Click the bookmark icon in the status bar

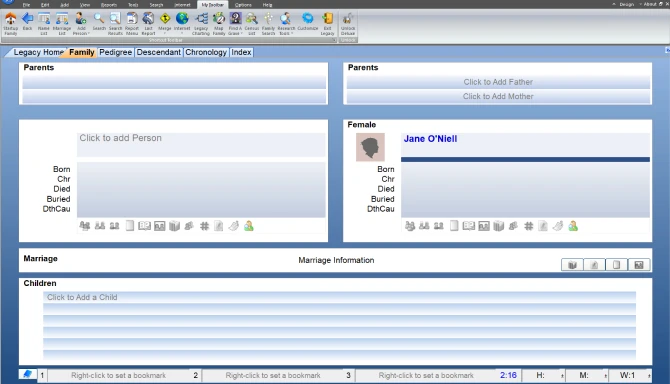coord(27,374)
